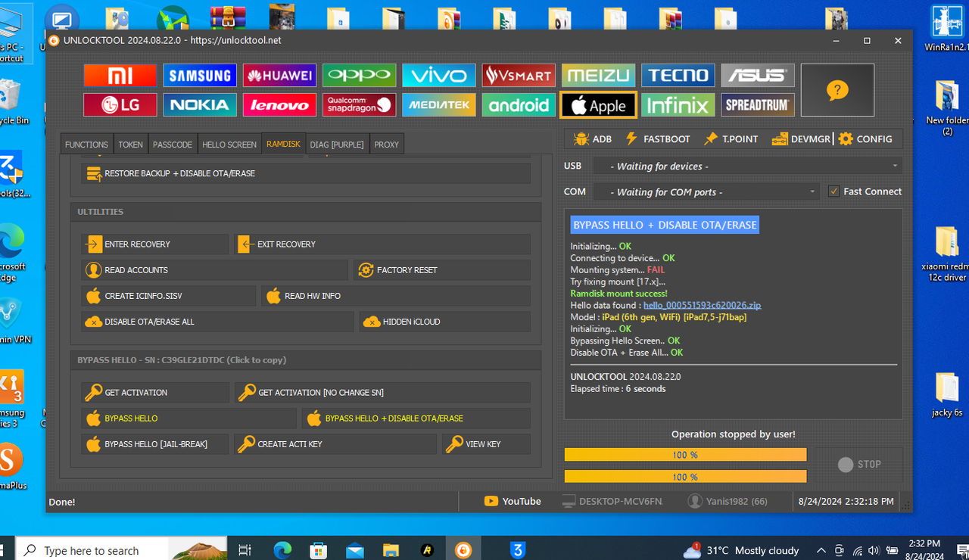969x560 pixels.
Task: Click DISABLE OTA/ERASE ALL button
Action: (x=218, y=322)
